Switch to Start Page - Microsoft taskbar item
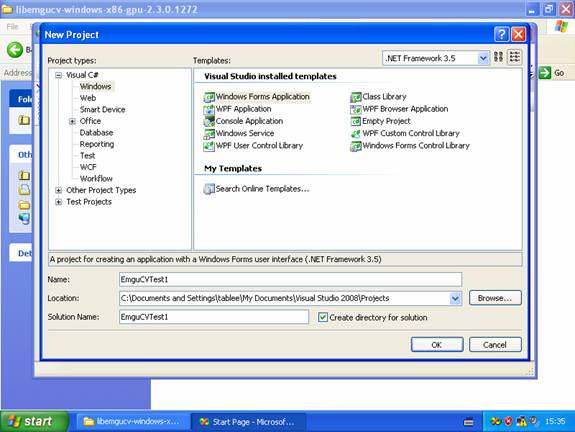The image size is (575, 432). coord(248,422)
